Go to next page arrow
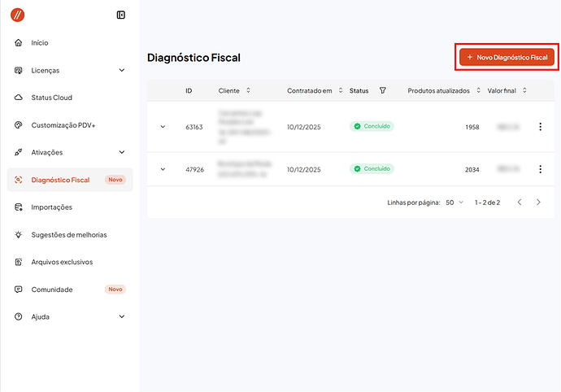 coord(538,202)
